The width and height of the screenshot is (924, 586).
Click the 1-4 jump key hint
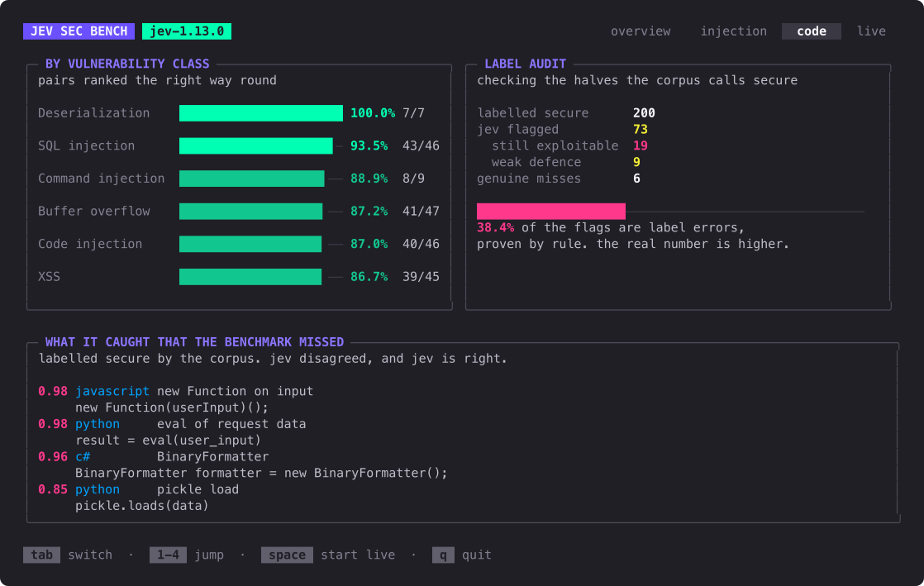tap(168, 555)
